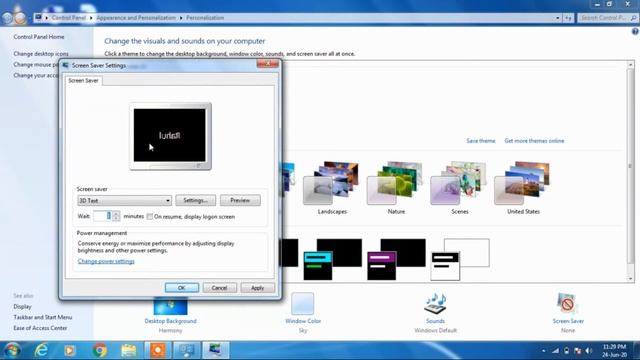Open Google Chrome from the taskbar
The width and height of the screenshot is (640, 360).
click(x=99, y=350)
